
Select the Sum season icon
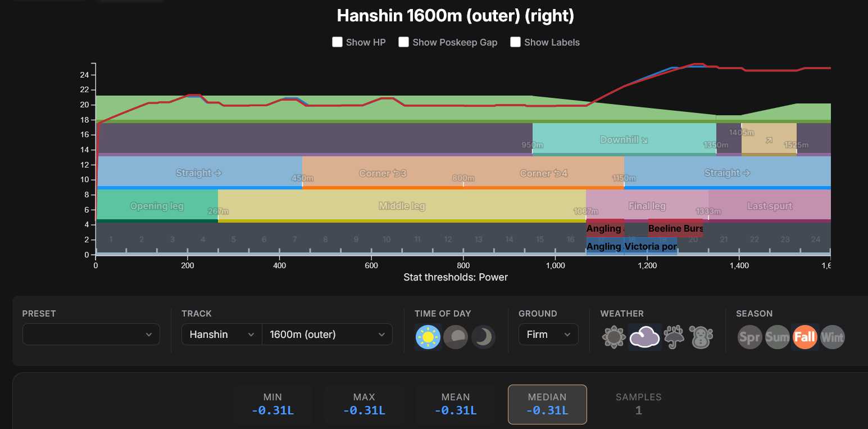pyautogui.click(x=777, y=337)
